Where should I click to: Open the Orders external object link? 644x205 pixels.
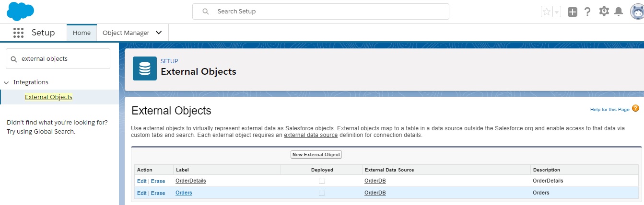pos(184,193)
